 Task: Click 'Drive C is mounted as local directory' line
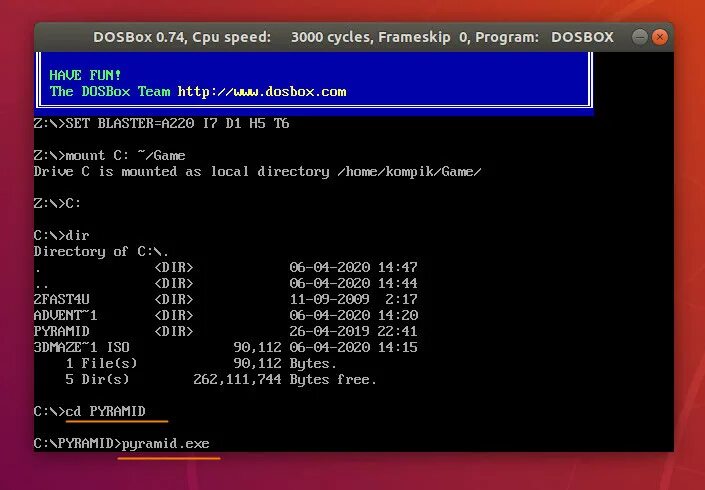tap(258, 172)
